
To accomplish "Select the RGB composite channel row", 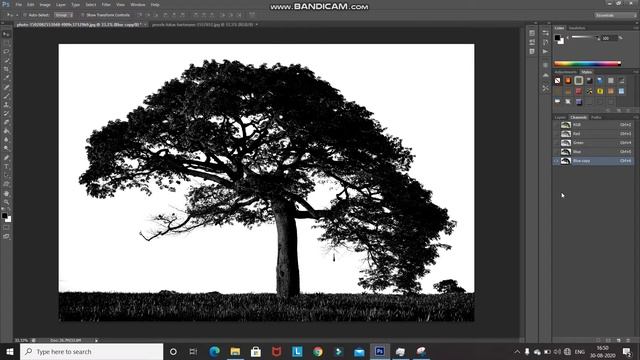I will pyautogui.click(x=593, y=125).
